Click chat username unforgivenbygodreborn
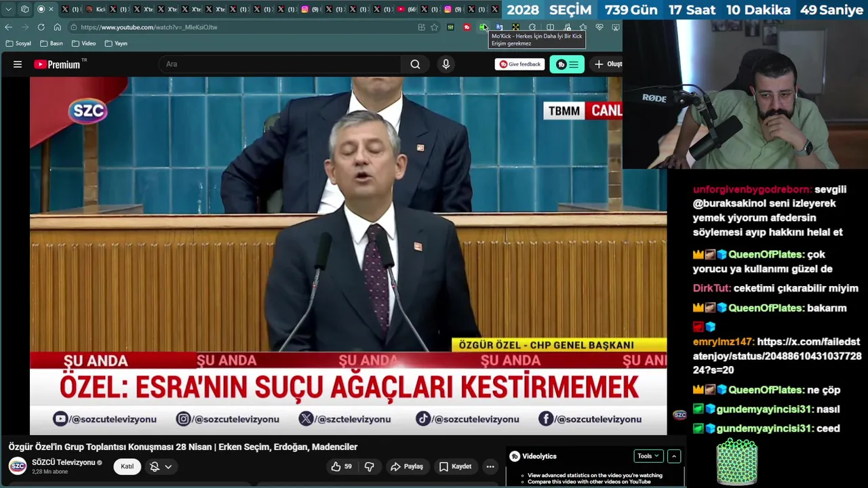 pyautogui.click(x=752, y=189)
